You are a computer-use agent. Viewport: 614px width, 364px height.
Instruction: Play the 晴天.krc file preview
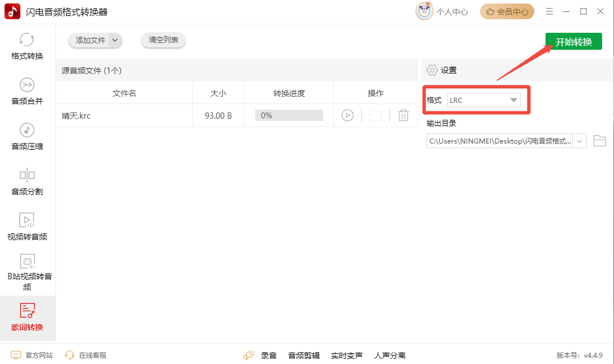click(x=347, y=115)
